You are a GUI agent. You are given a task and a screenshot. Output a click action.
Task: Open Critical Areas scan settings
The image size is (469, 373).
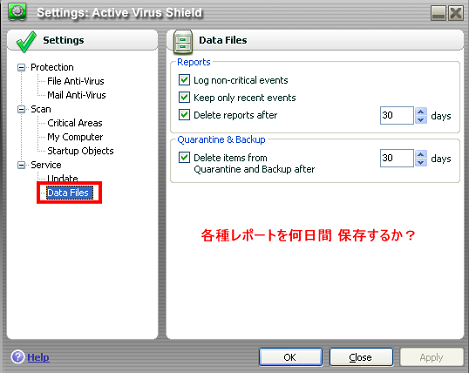[x=75, y=123]
